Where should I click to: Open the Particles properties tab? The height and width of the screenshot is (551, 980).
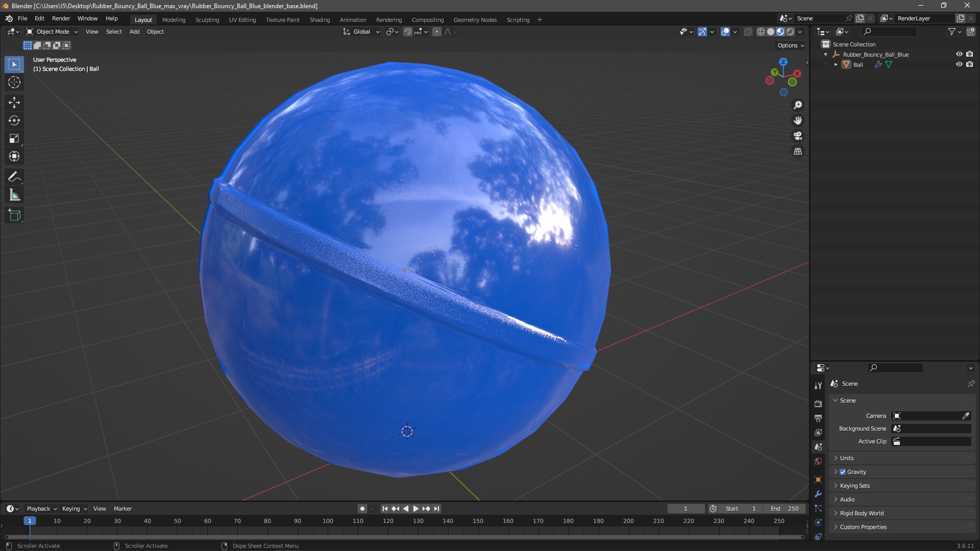818,508
